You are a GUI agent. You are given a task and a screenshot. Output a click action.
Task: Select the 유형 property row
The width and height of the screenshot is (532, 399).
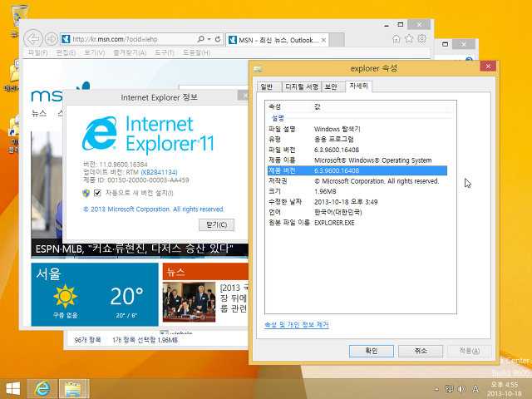pos(357,139)
